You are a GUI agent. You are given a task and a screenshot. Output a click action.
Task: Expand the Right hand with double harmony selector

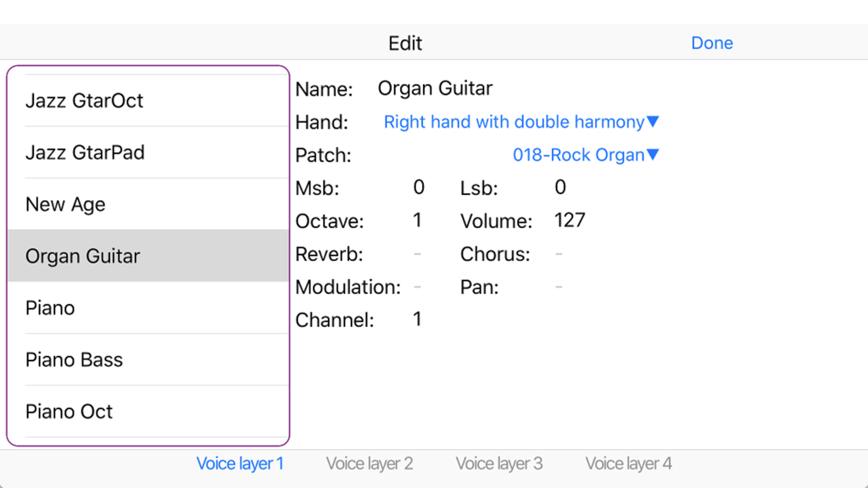pyautogui.click(x=519, y=121)
